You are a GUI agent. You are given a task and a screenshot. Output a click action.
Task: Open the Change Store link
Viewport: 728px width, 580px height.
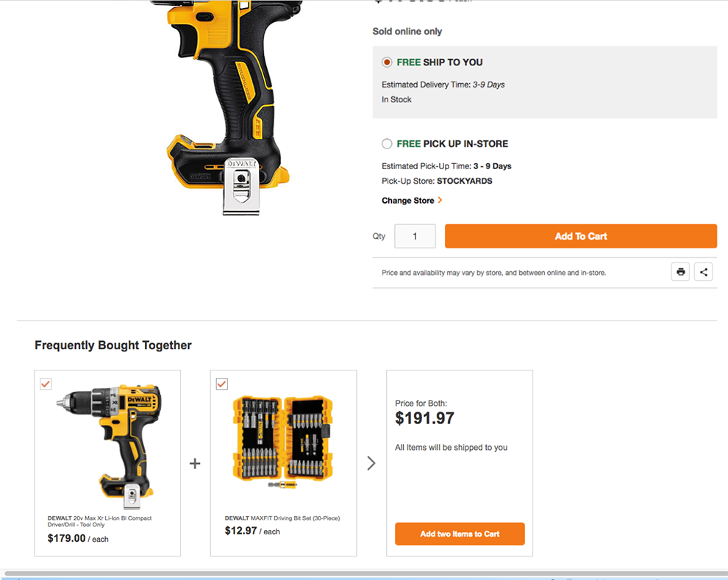tap(407, 201)
